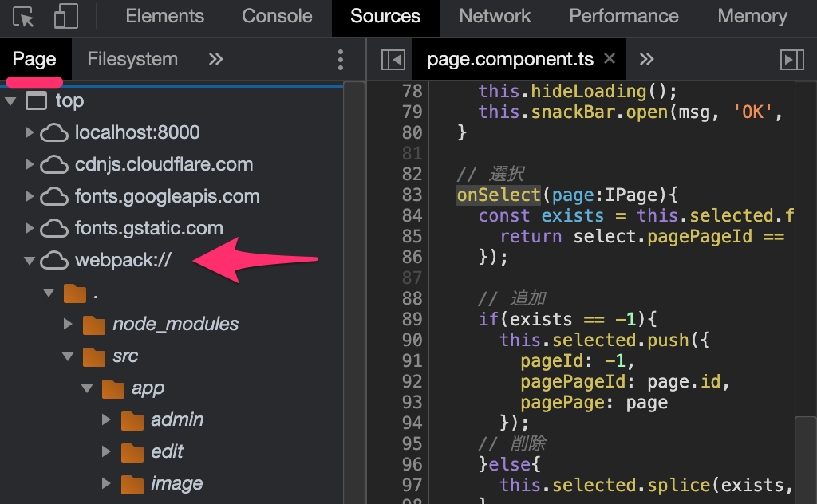817x504 pixels.
Task: Close the page.component.ts tab
Action: click(x=609, y=58)
